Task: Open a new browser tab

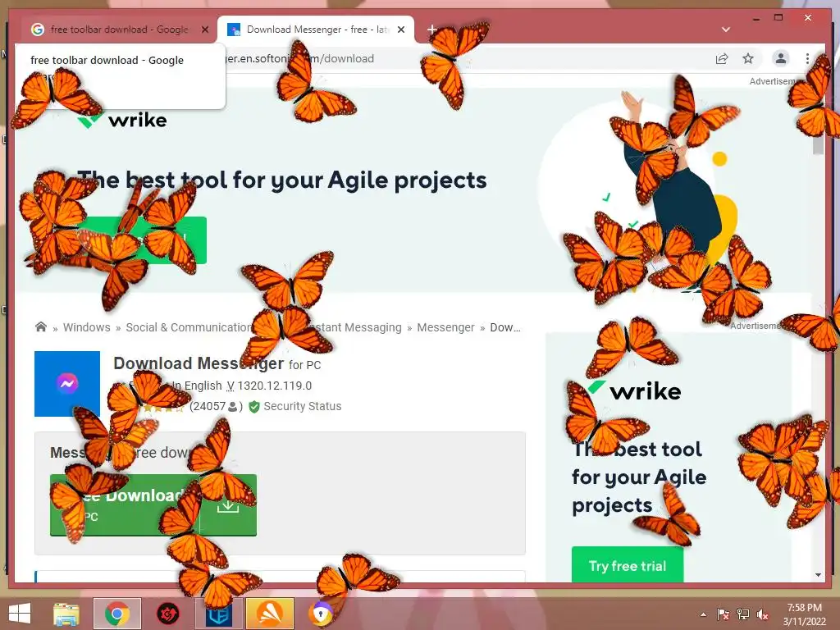Action: coord(432,30)
